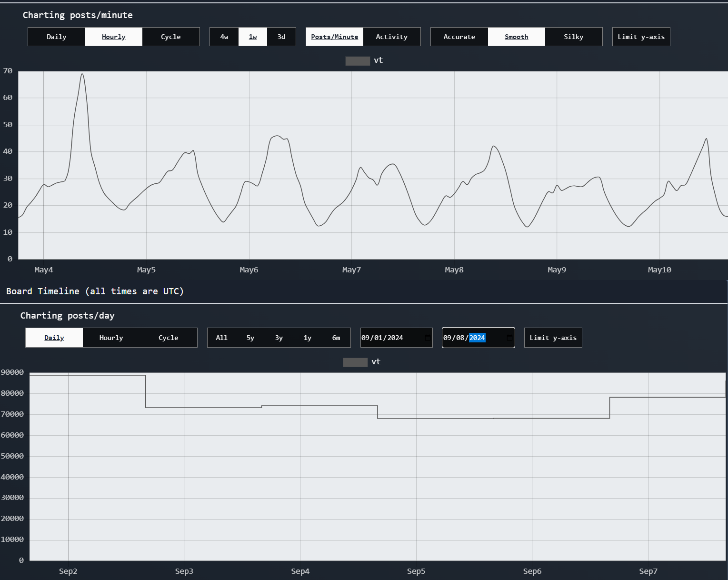Click the Board Timeline heading

95,291
